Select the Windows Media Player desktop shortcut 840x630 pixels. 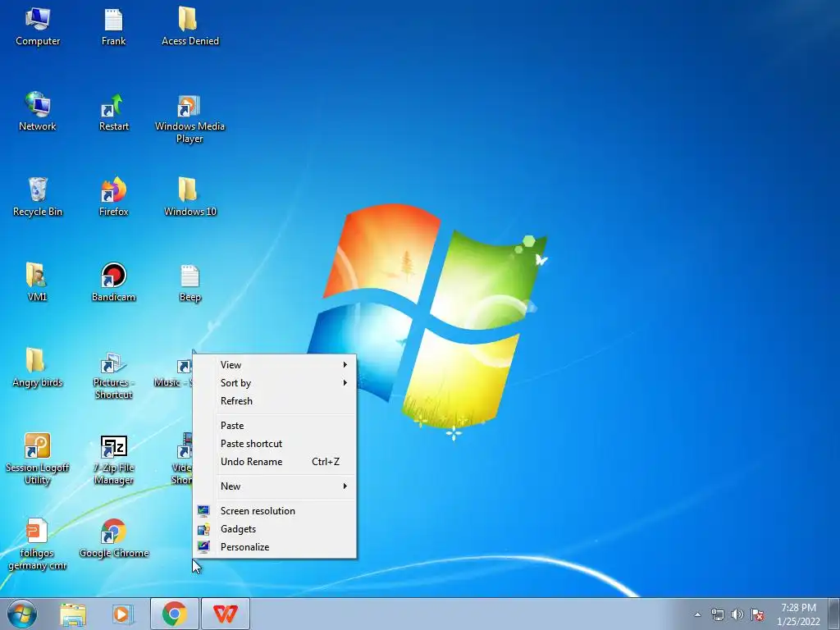[189, 118]
